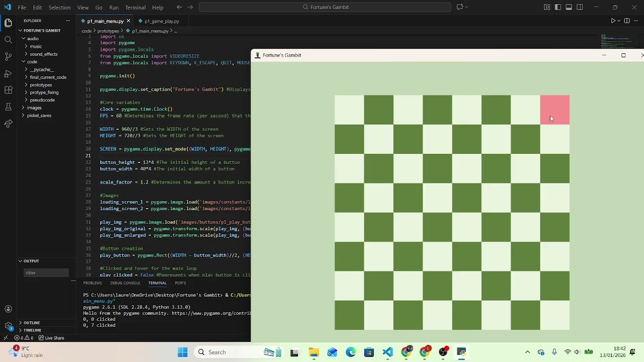Click the pink highlighted chessboard square
Viewport: 644px width, 362px height.
[x=555, y=110]
